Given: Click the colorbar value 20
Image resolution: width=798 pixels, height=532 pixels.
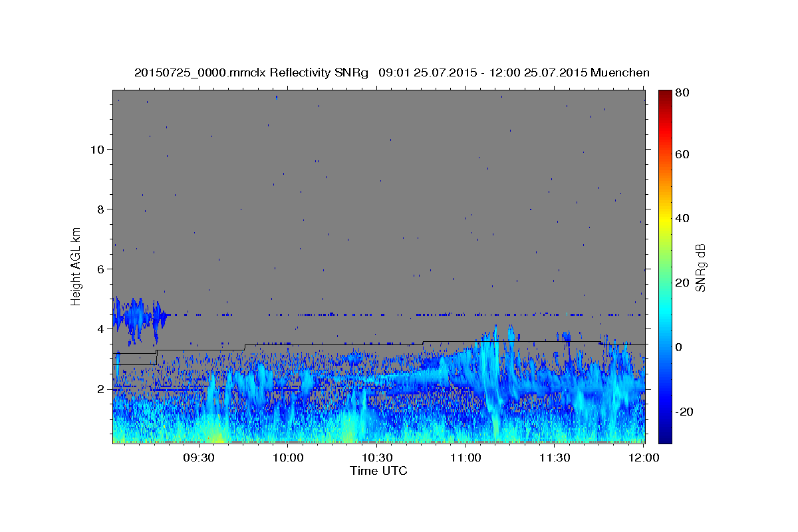Looking at the screenshot, I should 684,283.
